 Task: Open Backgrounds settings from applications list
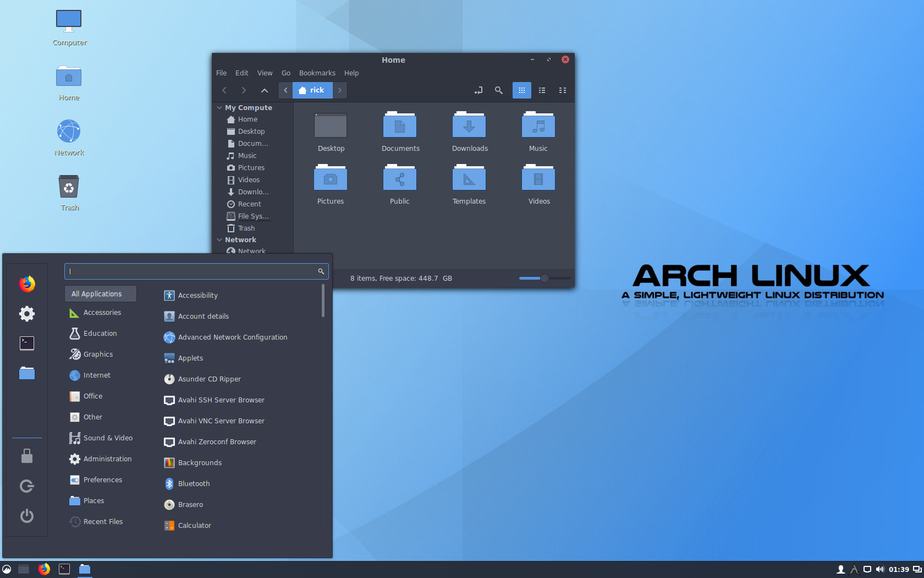pyautogui.click(x=193, y=463)
